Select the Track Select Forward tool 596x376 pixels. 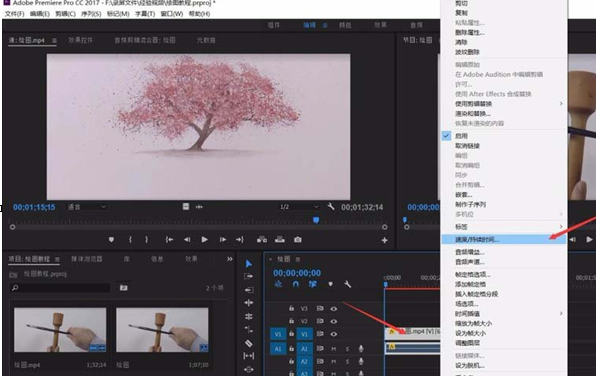(x=249, y=276)
